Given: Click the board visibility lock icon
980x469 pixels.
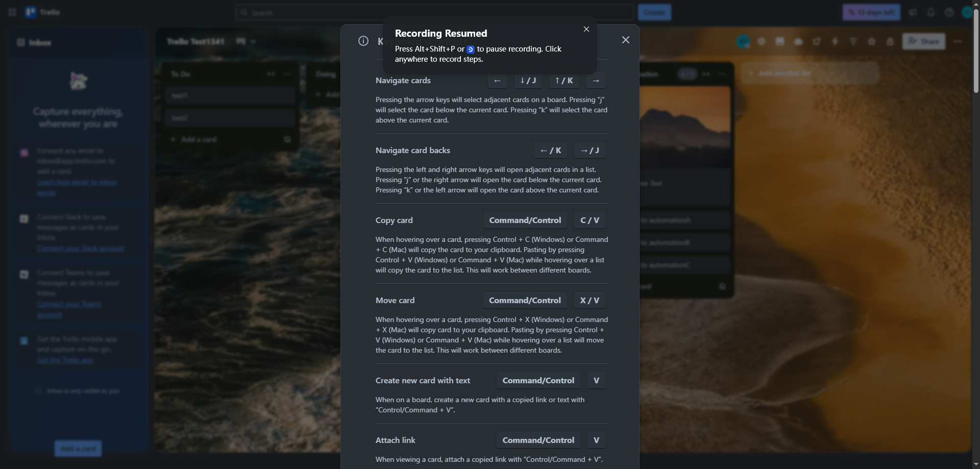Looking at the screenshot, I should pyautogui.click(x=890, y=41).
